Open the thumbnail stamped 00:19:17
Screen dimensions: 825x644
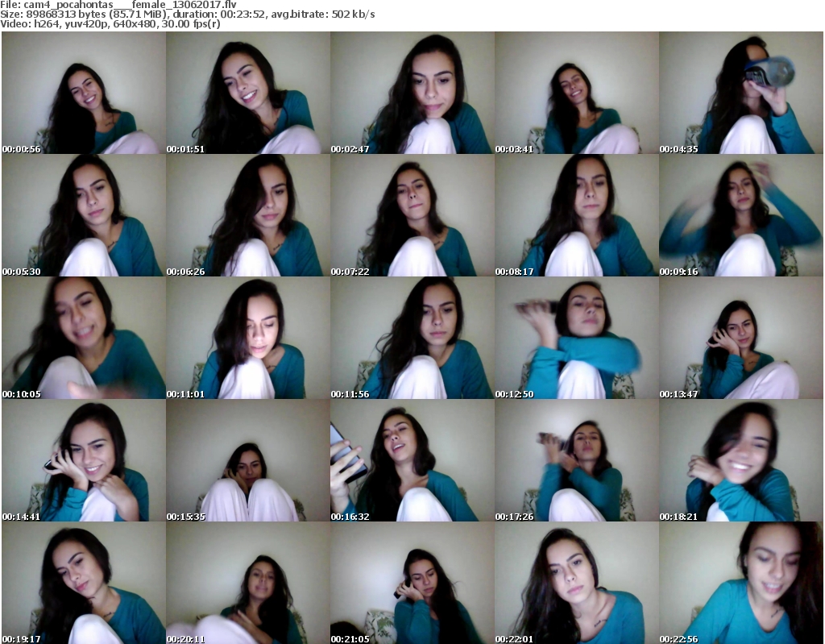click(x=84, y=583)
